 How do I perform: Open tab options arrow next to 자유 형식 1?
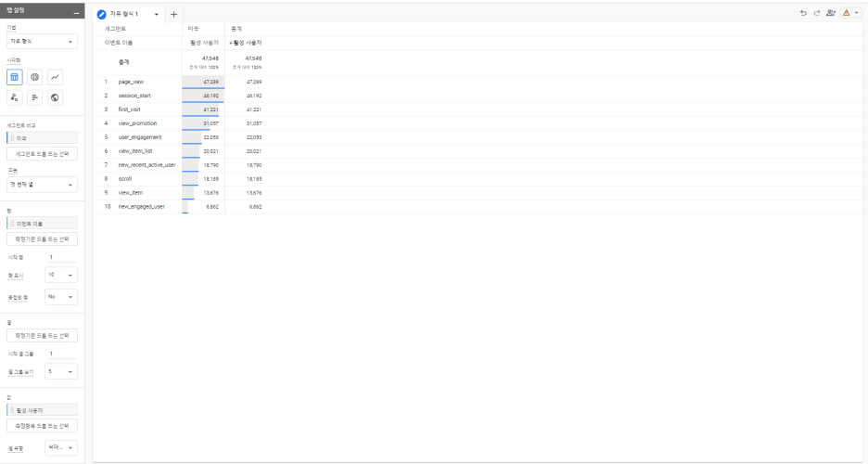(156, 15)
